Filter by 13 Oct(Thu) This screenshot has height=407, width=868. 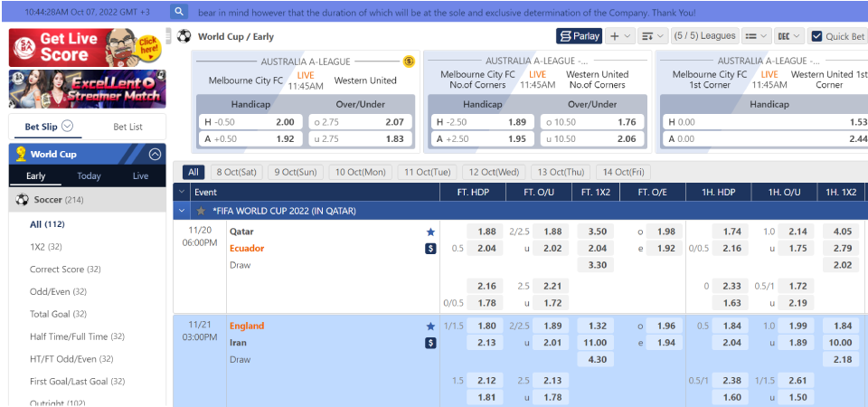tap(561, 172)
